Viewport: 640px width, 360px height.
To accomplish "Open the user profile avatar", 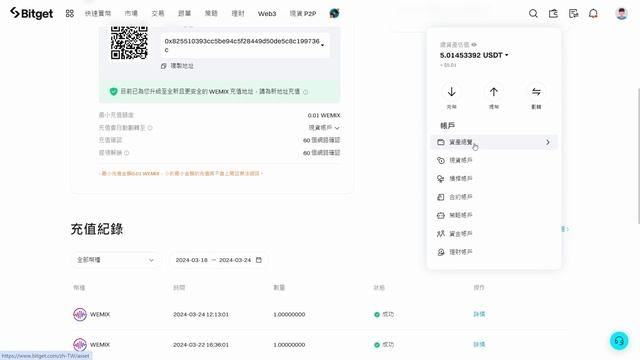I will (x=621, y=13).
